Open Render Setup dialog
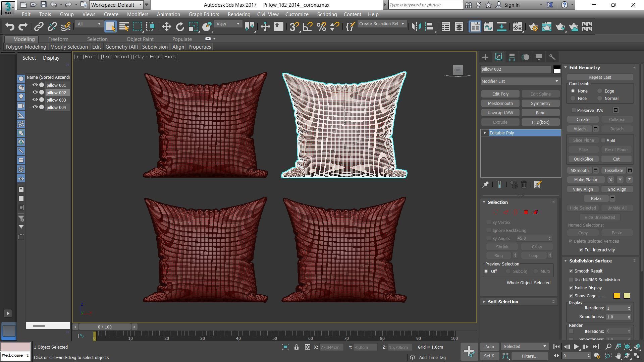Viewport: 644px width, 362px height. point(533,27)
